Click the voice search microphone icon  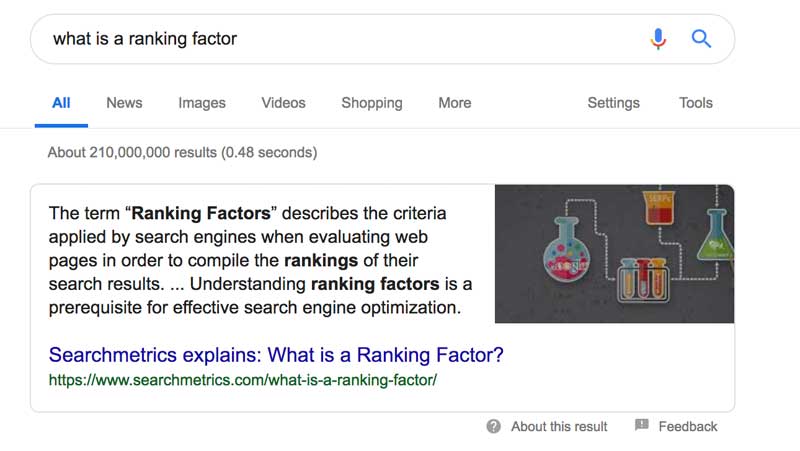click(658, 39)
